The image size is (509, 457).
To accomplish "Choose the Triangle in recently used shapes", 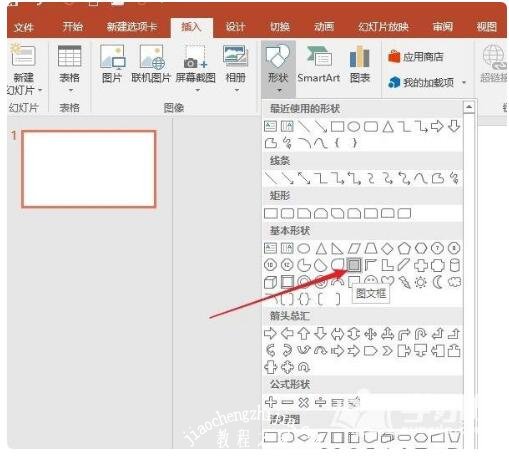I will 387,127.
